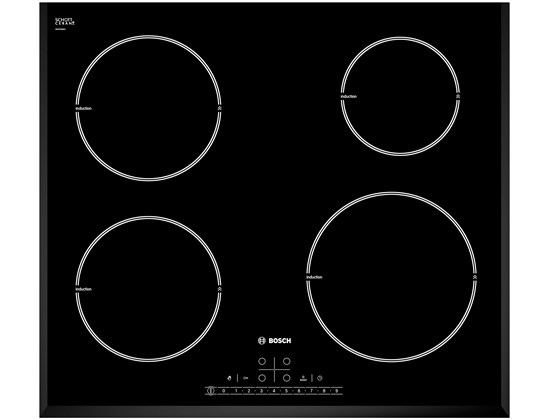The height and width of the screenshot is (420, 550).
Task: Tap the main power on/off symbol
Action: point(210,391)
